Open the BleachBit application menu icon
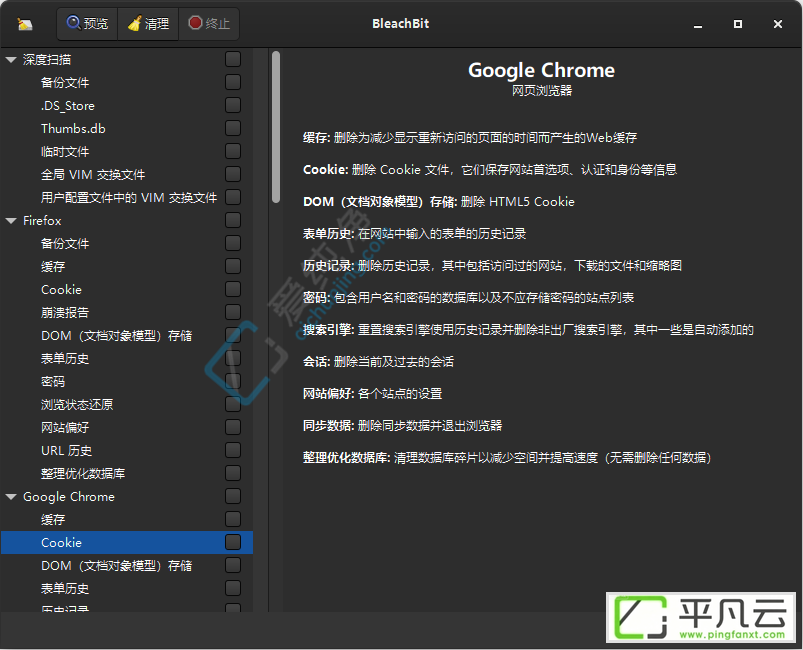This screenshot has width=803, height=650. pyautogui.click(x=25, y=24)
